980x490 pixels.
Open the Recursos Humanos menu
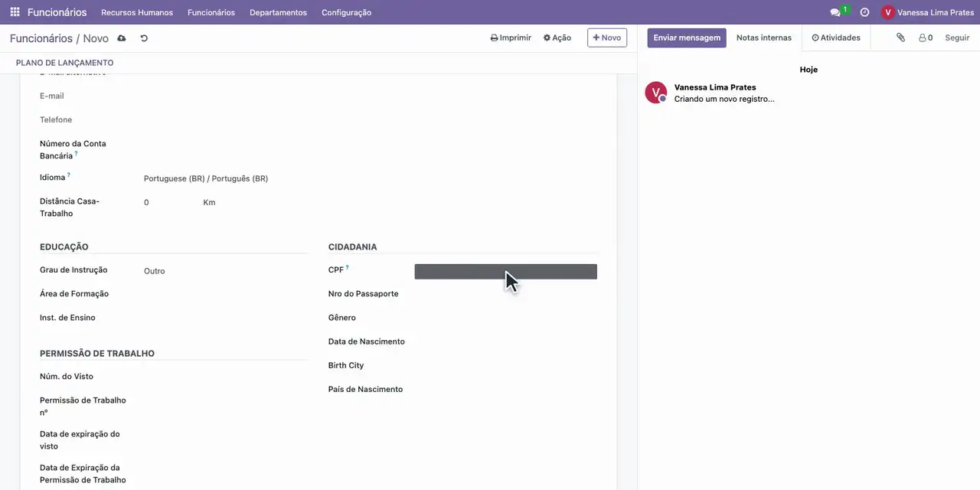(x=137, y=12)
